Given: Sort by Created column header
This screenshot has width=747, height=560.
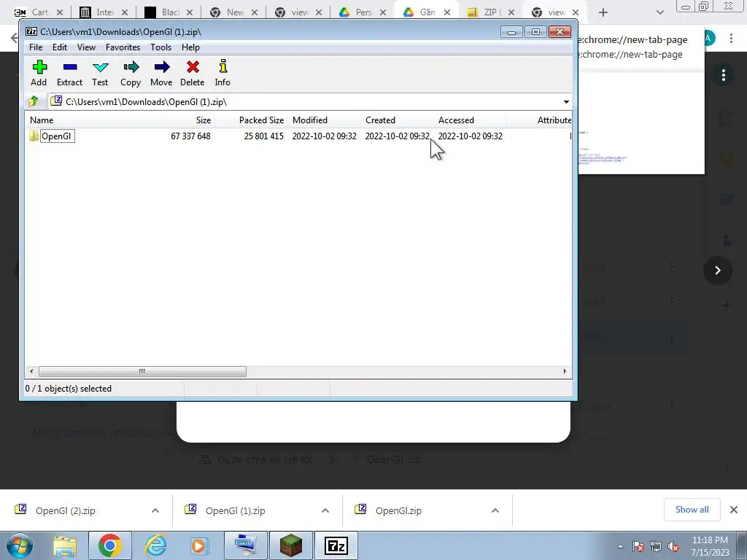Looking at the screenshot, I should click(x=397, y=120).
